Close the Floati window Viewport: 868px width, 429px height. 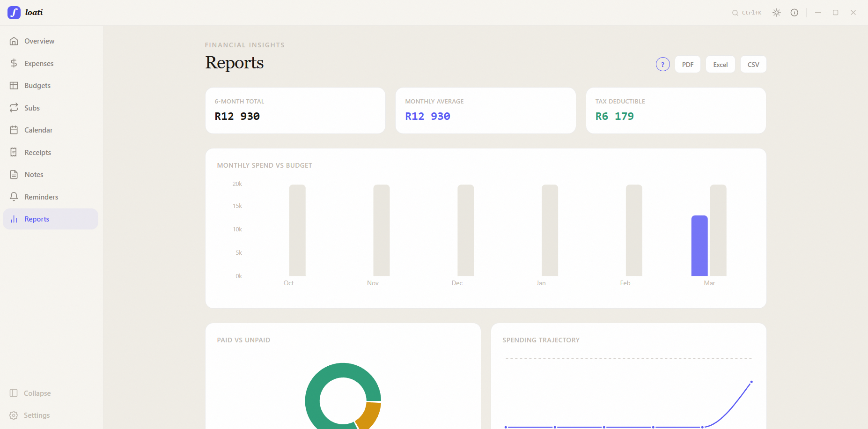(x=853, y=13)
